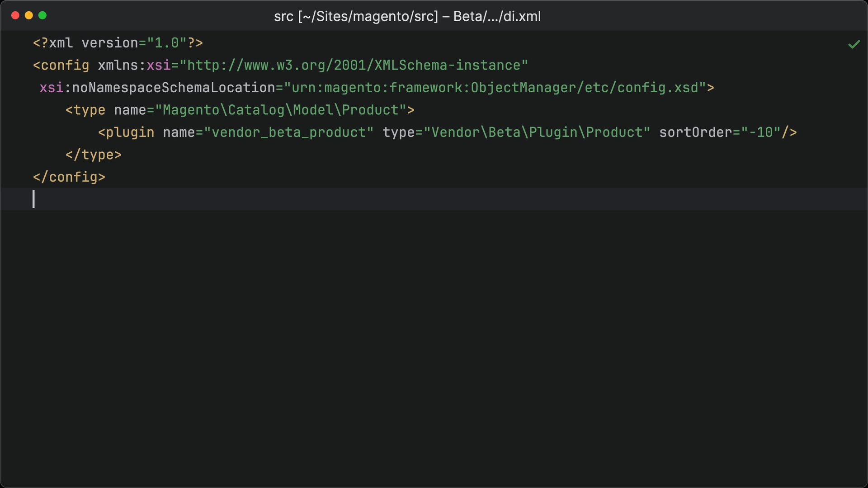868x488 pixels.
Task: Maximize the window with green button
Action: click(x=42, y=15)
